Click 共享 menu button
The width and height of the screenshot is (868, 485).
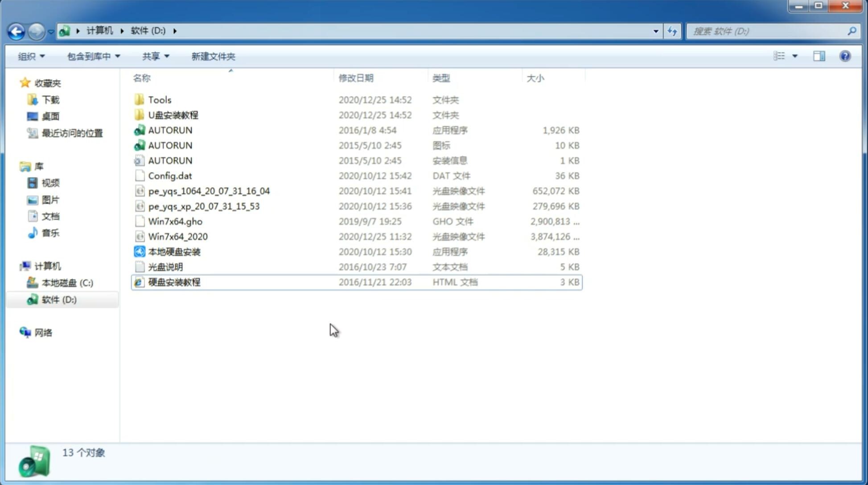tap(154, 56)
